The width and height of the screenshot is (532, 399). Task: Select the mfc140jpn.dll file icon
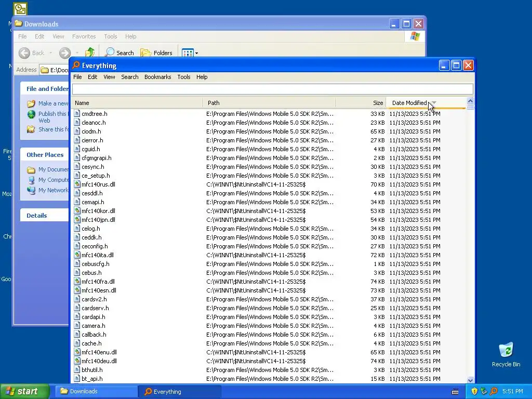tap(77, 220)
